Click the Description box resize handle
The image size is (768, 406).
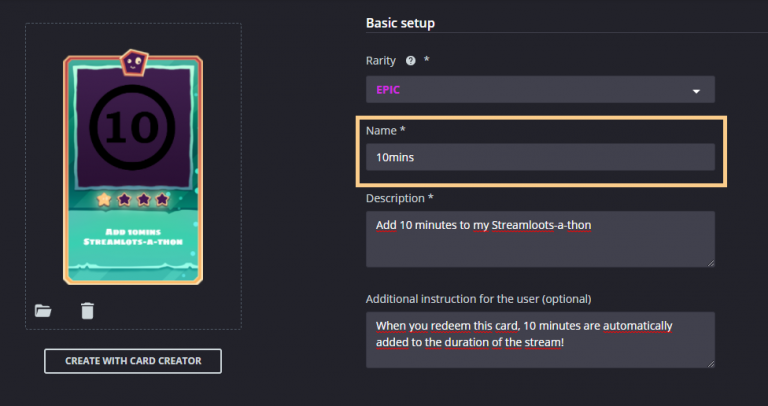pos(710,262)
